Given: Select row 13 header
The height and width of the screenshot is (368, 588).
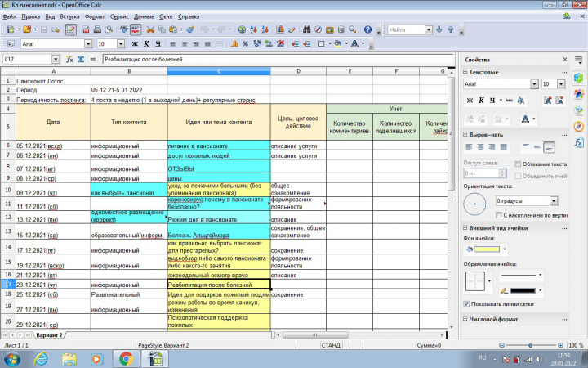Looking at the screenshot, I should point(8,231).
